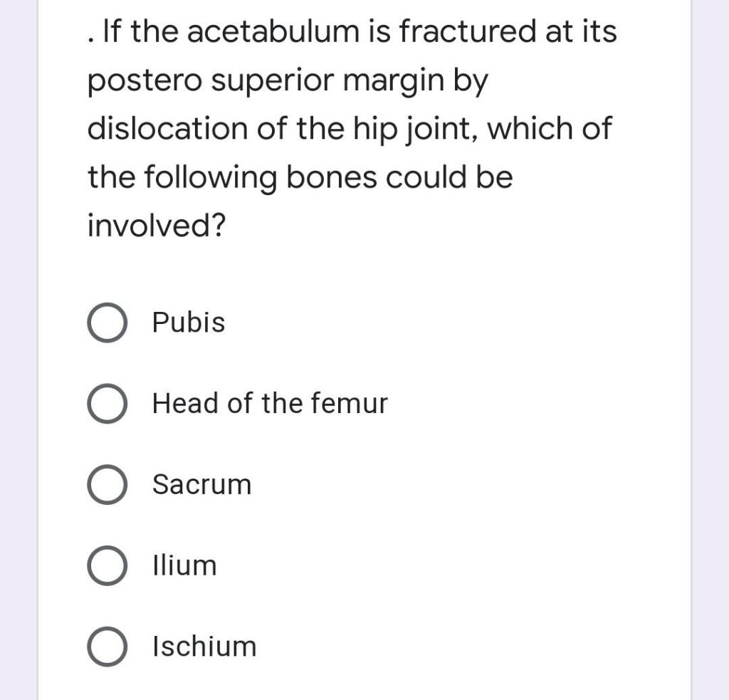The image size is (729, 700).
Task: Choose the Head of the femur radio circle
Action: pos(107,404)
